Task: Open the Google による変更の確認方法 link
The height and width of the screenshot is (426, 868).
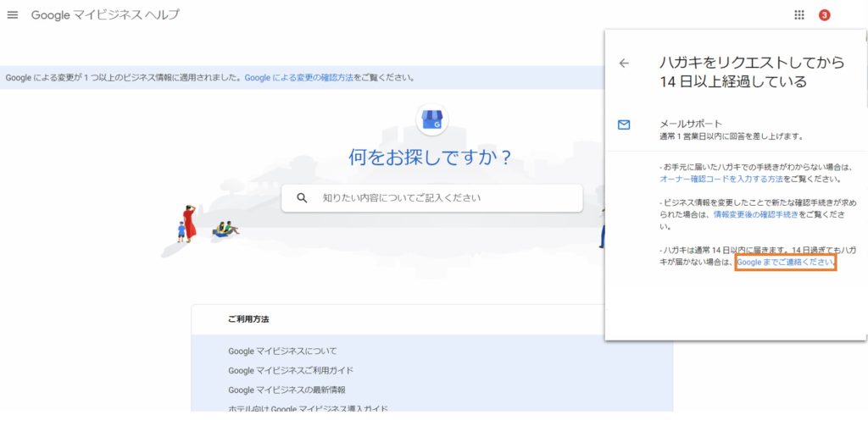Action: 299,77
